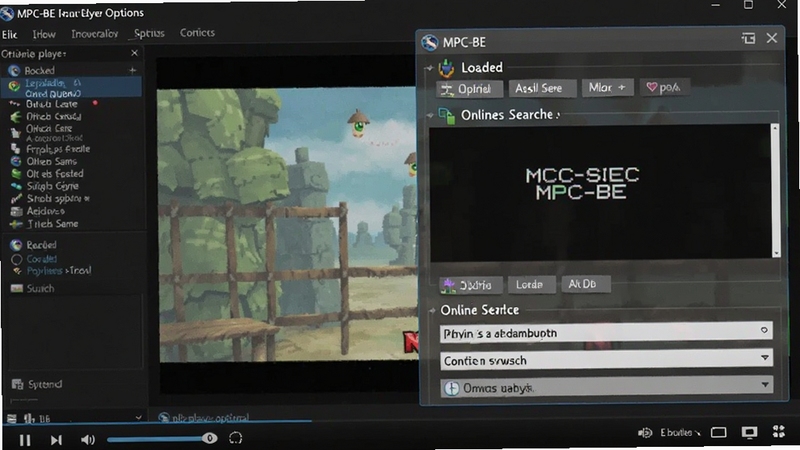Collapse the Loaded section expander
This screenshot has width=800, height=450.
pos(429,68)
